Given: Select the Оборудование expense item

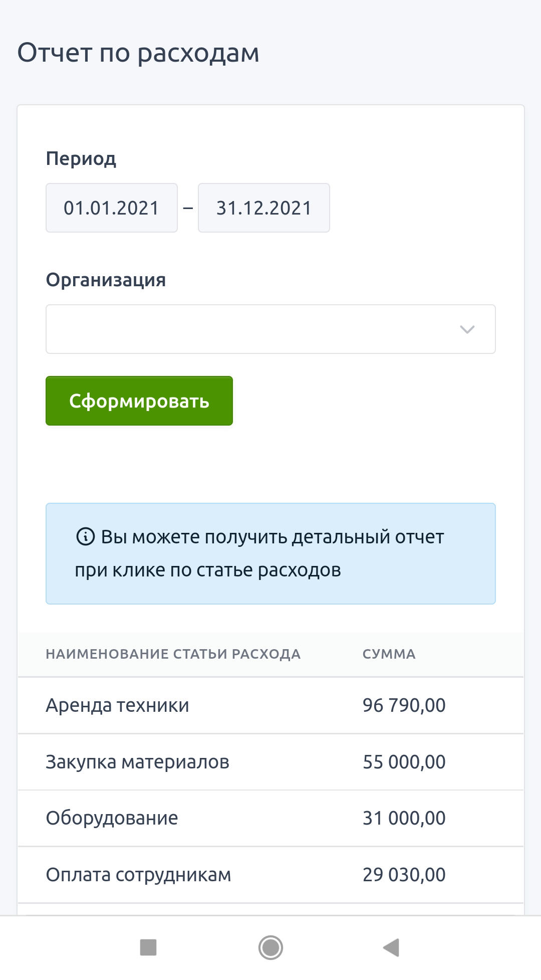Looking at the screenshot, I should [x=112, y=818].
